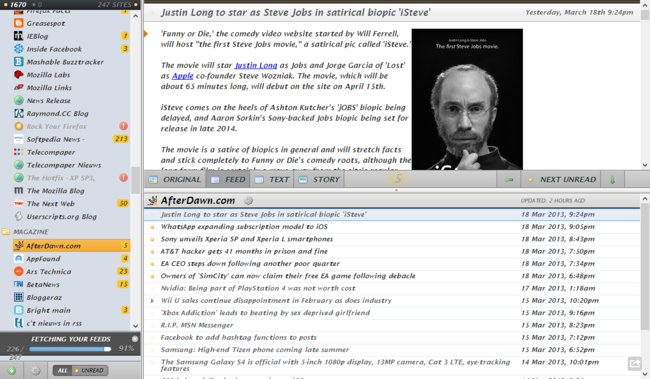Click the Telecompaper feed icon
650x379 pixels.
(19, 152)
